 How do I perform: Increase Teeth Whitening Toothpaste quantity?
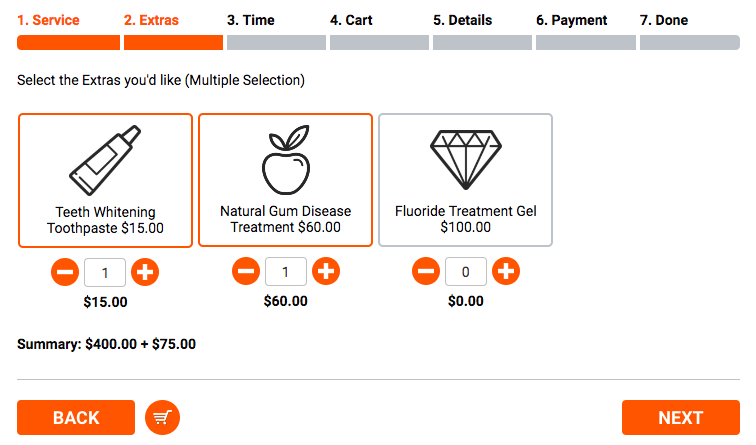click(x=145, y=271)
